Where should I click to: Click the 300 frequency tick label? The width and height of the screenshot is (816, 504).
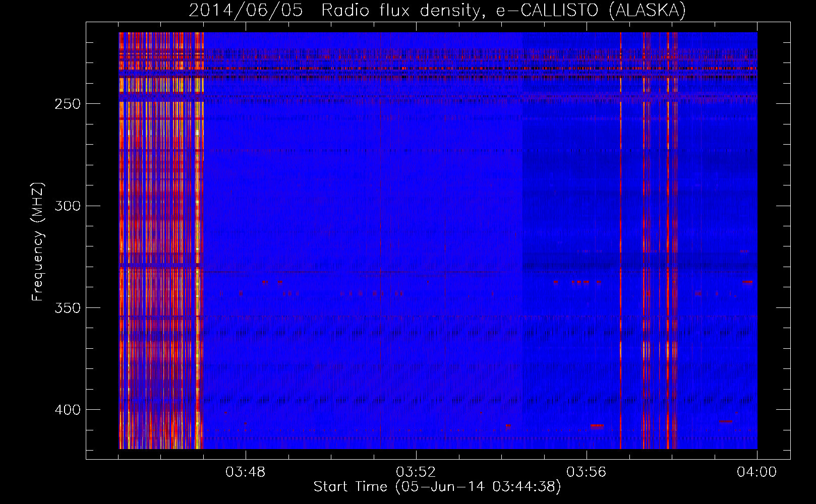click(x=67, y=206)
